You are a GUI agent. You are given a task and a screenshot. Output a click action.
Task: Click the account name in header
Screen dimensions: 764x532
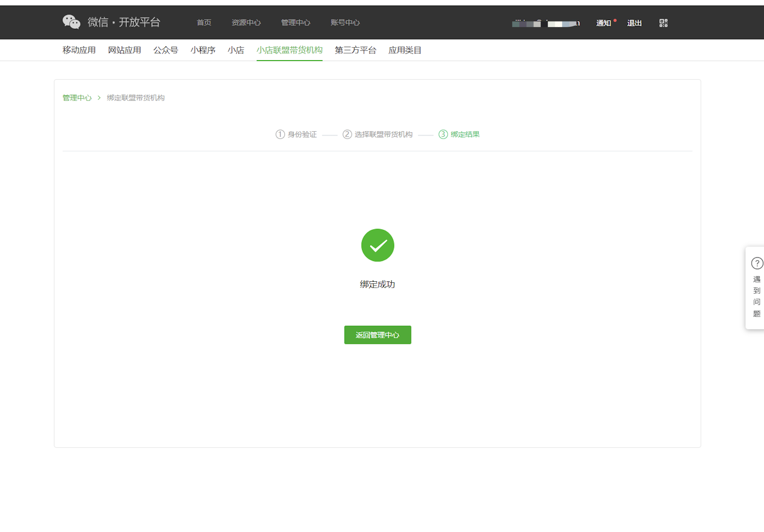click(x=546, y=24)
